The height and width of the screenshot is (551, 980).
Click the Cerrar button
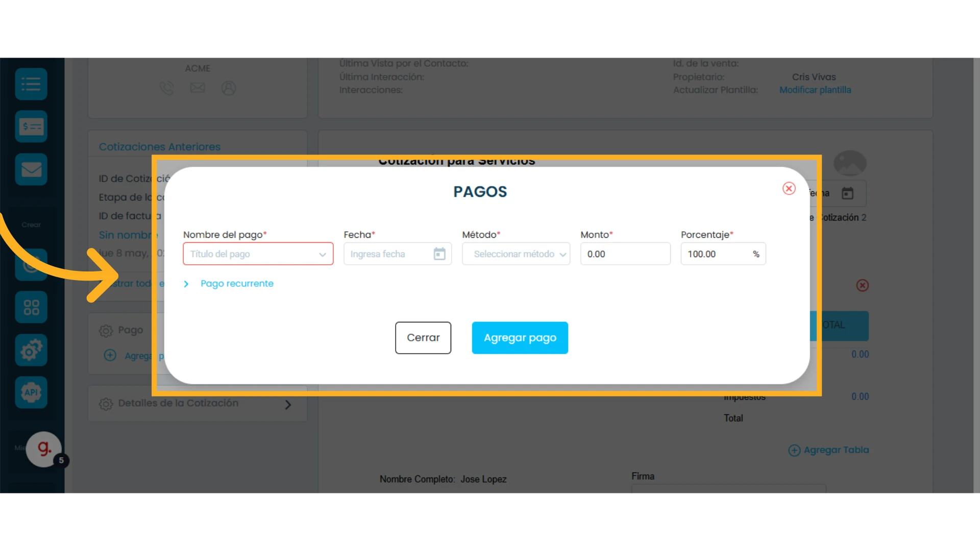(x=423, y=338)
